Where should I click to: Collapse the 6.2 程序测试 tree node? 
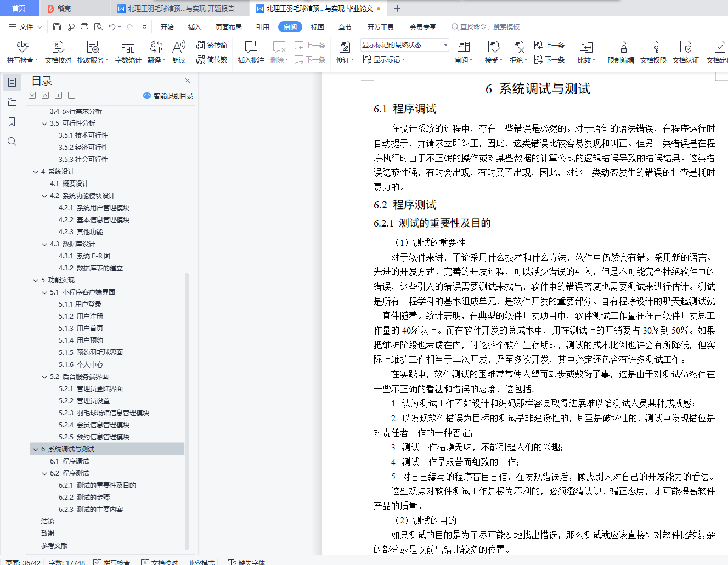(x=44, y=473)
